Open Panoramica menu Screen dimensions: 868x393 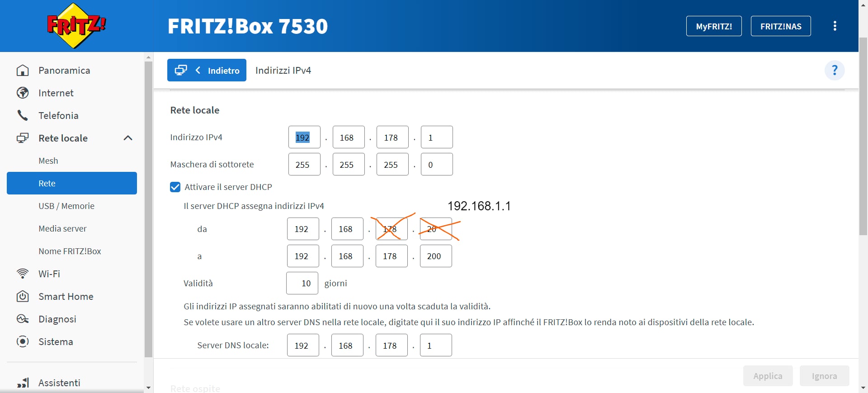(x=64, y=70)
